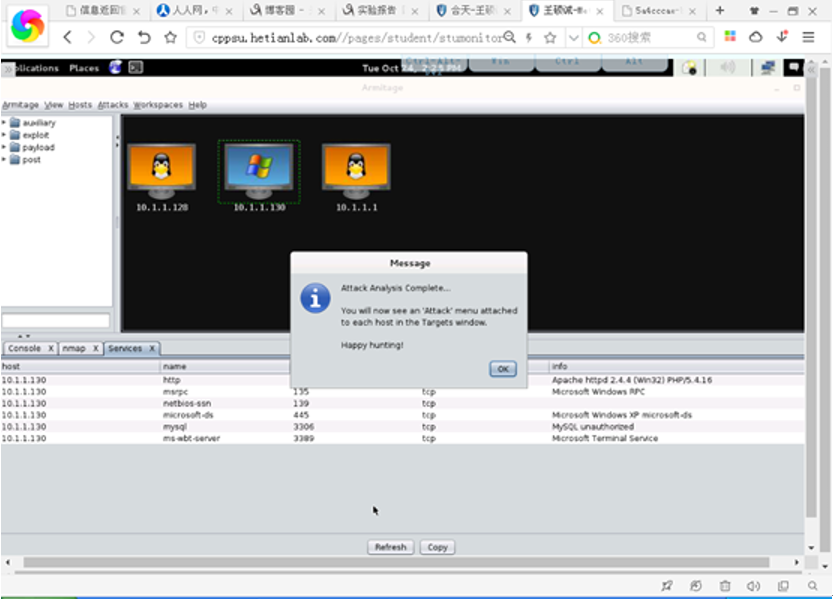Expand the payload module folder
Image resolution: width=833 pixels, height=599 pixels.
(4, 147)
